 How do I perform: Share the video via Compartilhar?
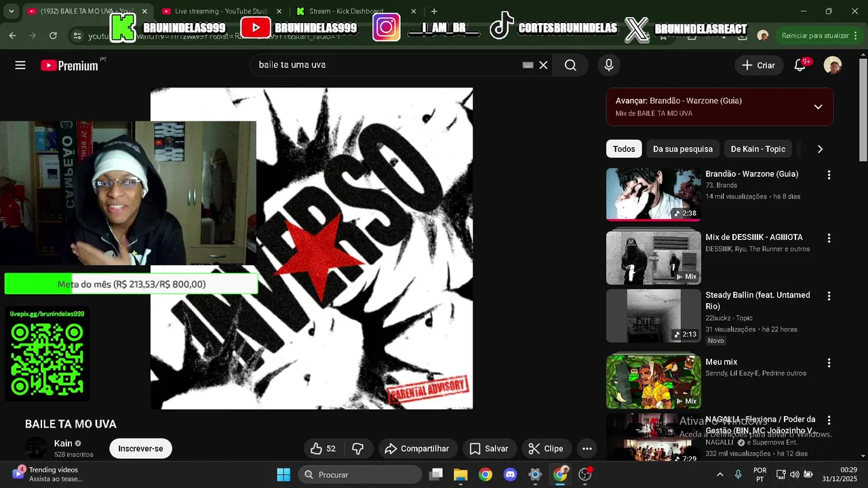417,449
